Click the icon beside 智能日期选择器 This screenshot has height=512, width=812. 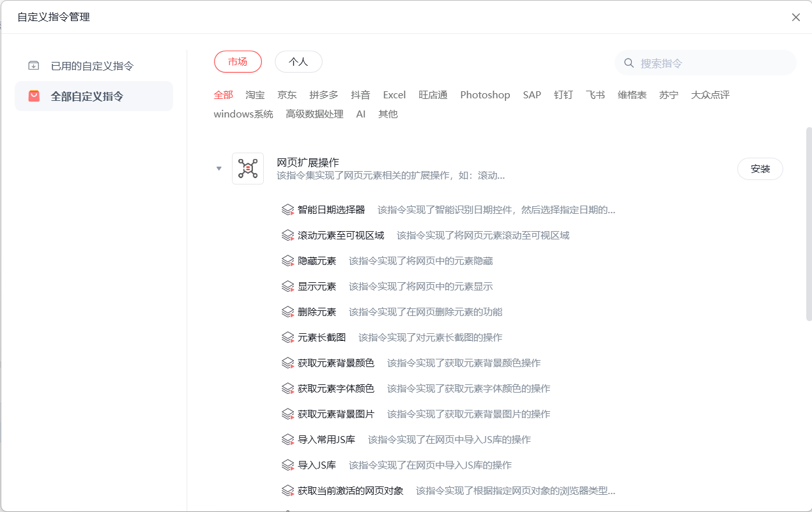pyautogui.click(x=287, y=209)
